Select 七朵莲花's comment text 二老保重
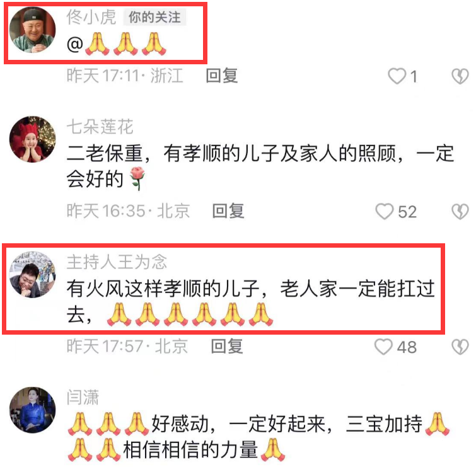The height and width of the screenshot is (467, 476). pyautogui.click(x=105, y=153)
